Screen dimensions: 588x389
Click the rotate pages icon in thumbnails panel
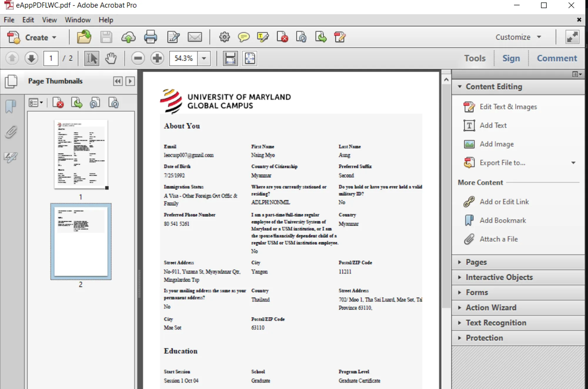(x=95, y=103)
